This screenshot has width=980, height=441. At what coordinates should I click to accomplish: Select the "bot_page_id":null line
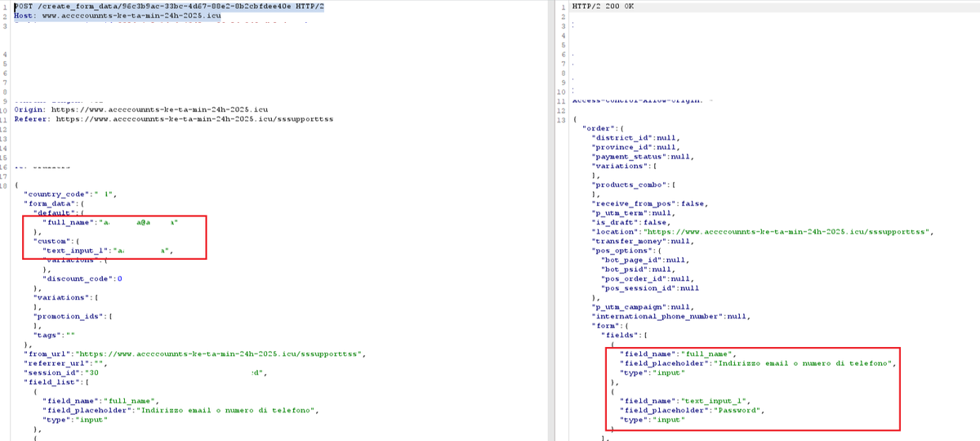coord(645,260)
